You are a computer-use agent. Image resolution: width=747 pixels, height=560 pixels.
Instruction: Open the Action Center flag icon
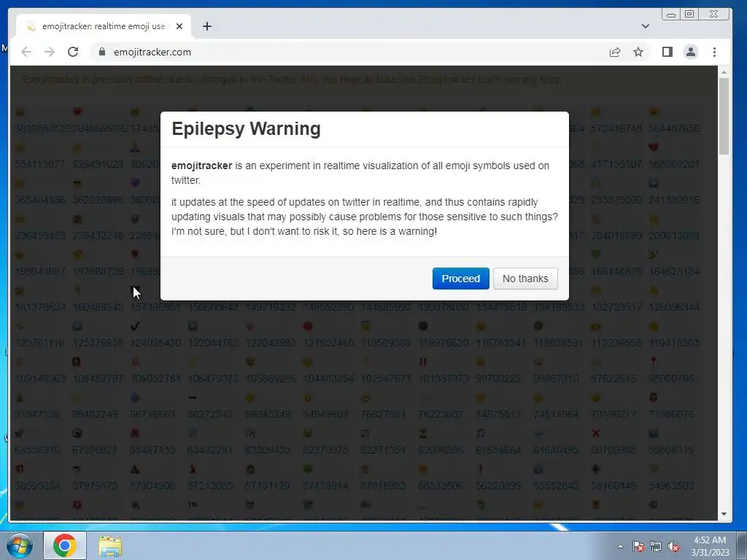[x=638, y=546]
